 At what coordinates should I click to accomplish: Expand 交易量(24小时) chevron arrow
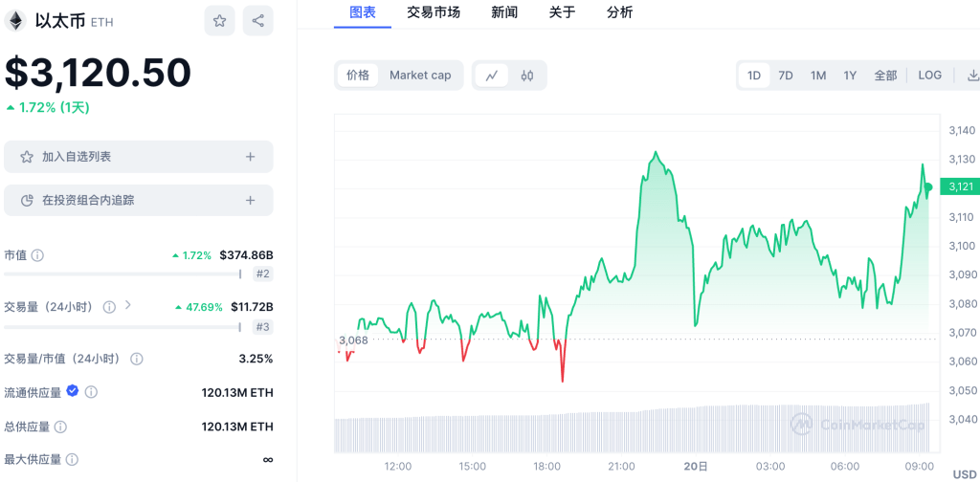(127, 306)
